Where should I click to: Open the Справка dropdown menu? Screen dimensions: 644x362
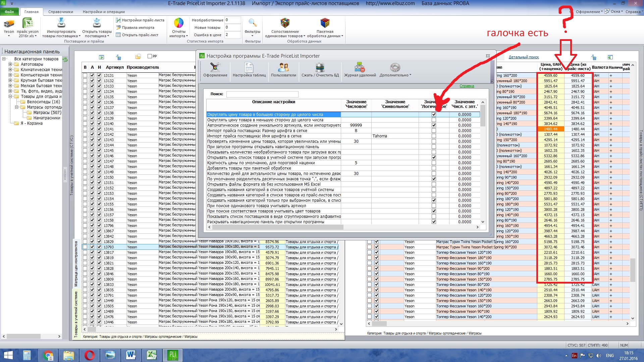coord(634,11)
